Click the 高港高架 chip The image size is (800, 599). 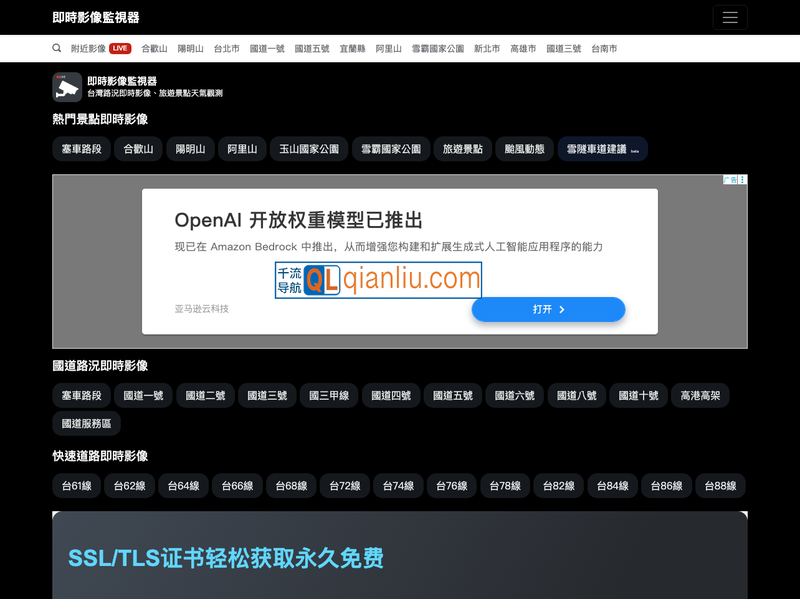pos(701,395)
